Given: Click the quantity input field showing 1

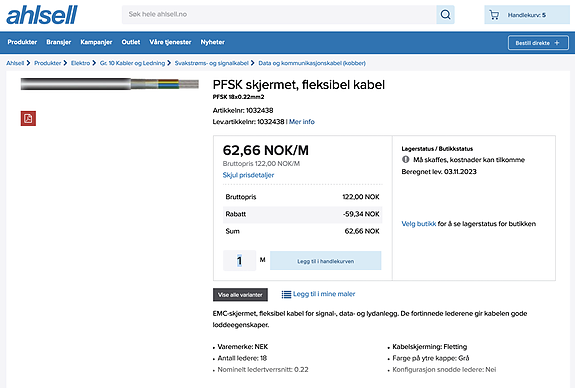Looking at the screenshot, I should point(239,261).
